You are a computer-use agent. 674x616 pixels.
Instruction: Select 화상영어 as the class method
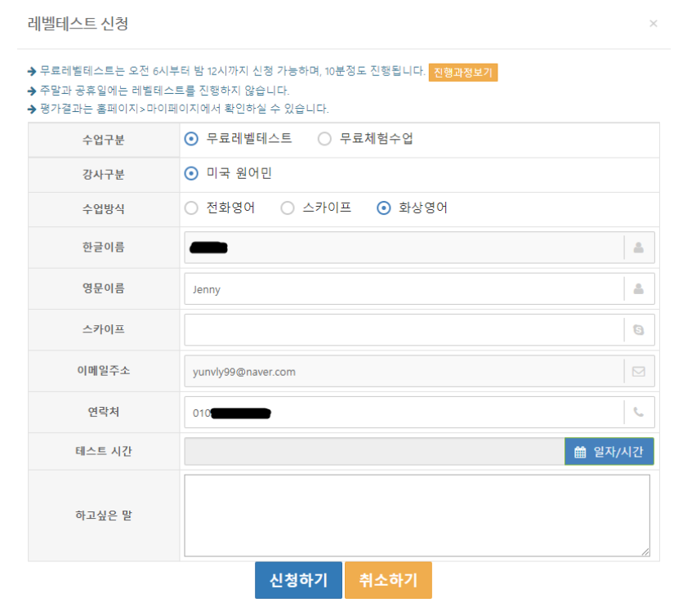384,208
